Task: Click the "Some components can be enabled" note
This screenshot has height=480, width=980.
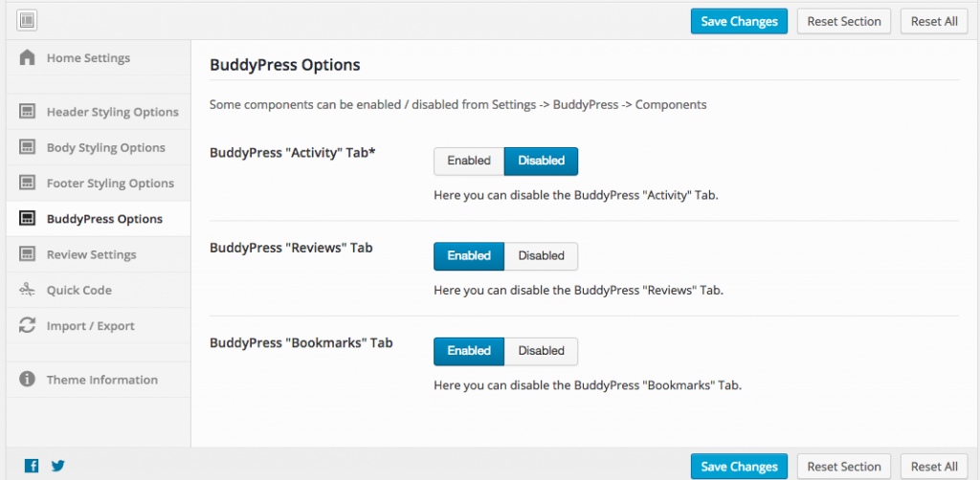Action: tap(458, 105)
